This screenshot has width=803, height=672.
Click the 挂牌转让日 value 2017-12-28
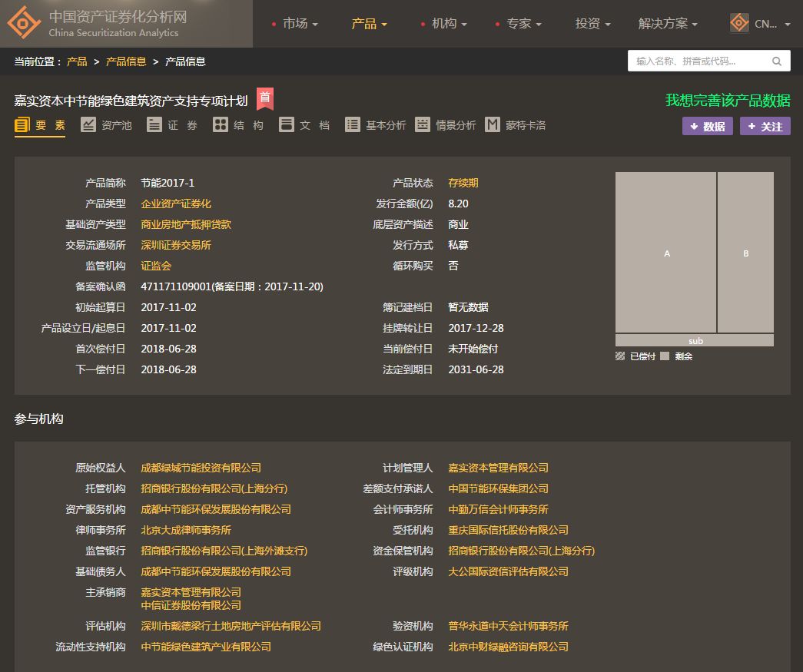click(x=476, y=328)
